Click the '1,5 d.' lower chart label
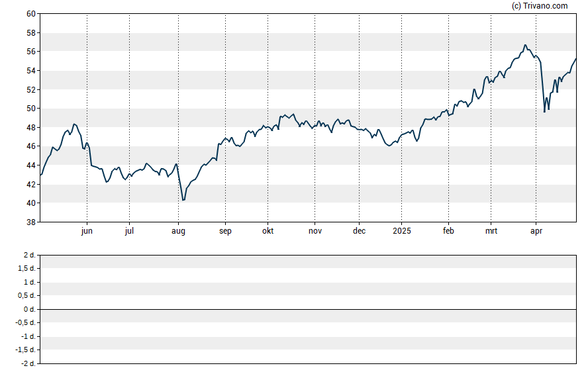This screenshot has height=374, width=588. pyautogui.click(x=26, y=268)
